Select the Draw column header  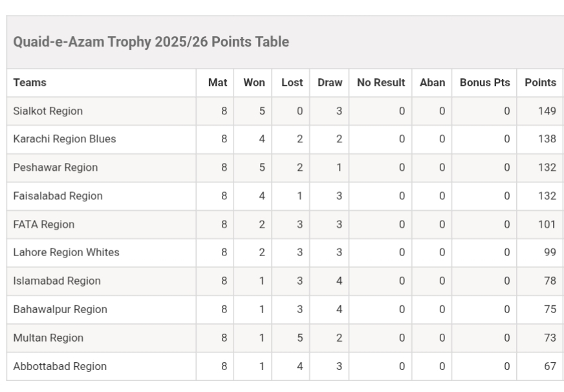pyautogui.click(x=330, y=83)
